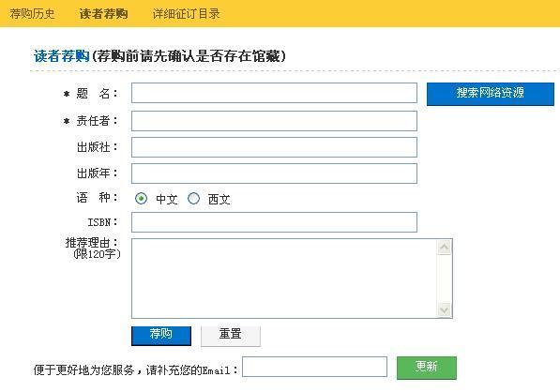This screenshot has width=560, height=392.
Task: Click inside the 推荐理由 text area
Action: pyautogui.click(x=284, y=279)
